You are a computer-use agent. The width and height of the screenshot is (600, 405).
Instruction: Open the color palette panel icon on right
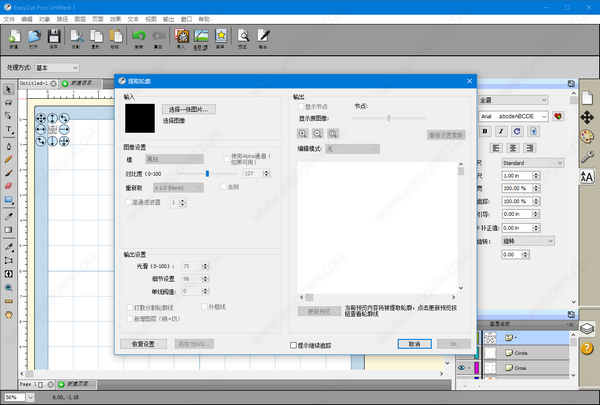(x=587, y=135)
